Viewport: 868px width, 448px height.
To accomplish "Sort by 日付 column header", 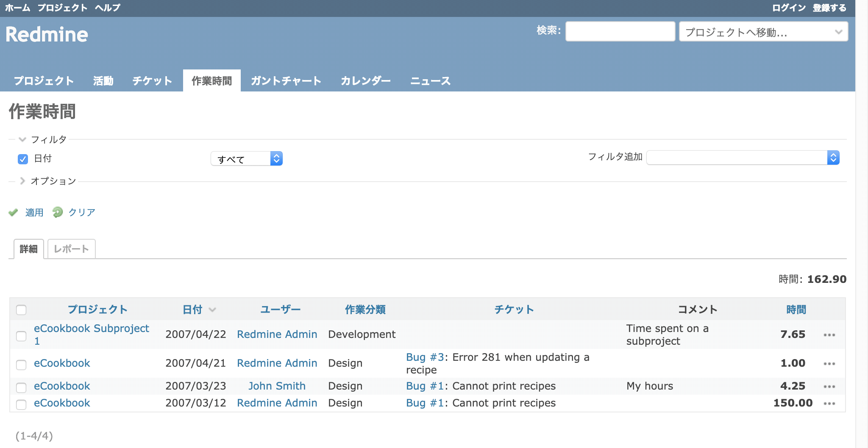I will [192, 310].
